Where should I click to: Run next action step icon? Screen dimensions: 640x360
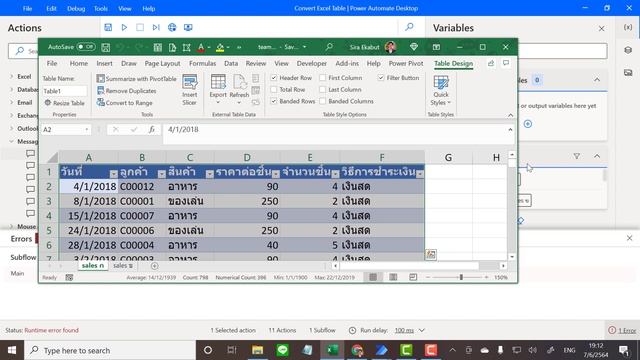(x=156, y=27)
